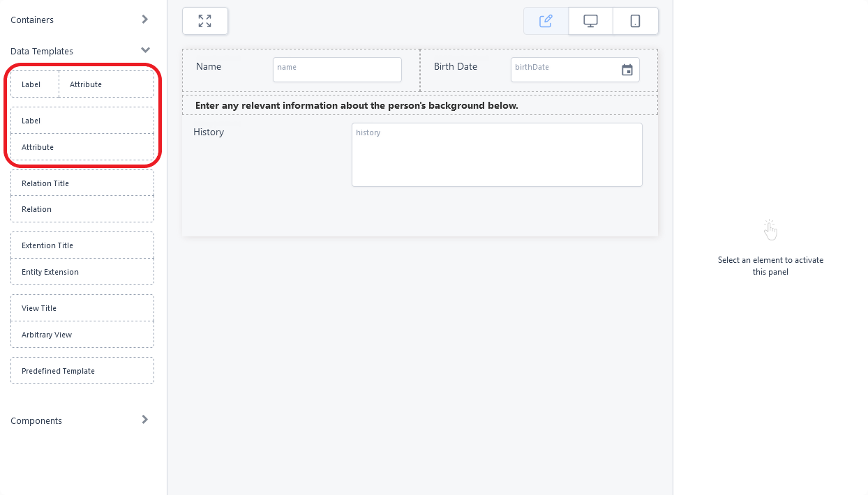
Task: Switch to edit mode pencil icon
Action: coord(546,21)
